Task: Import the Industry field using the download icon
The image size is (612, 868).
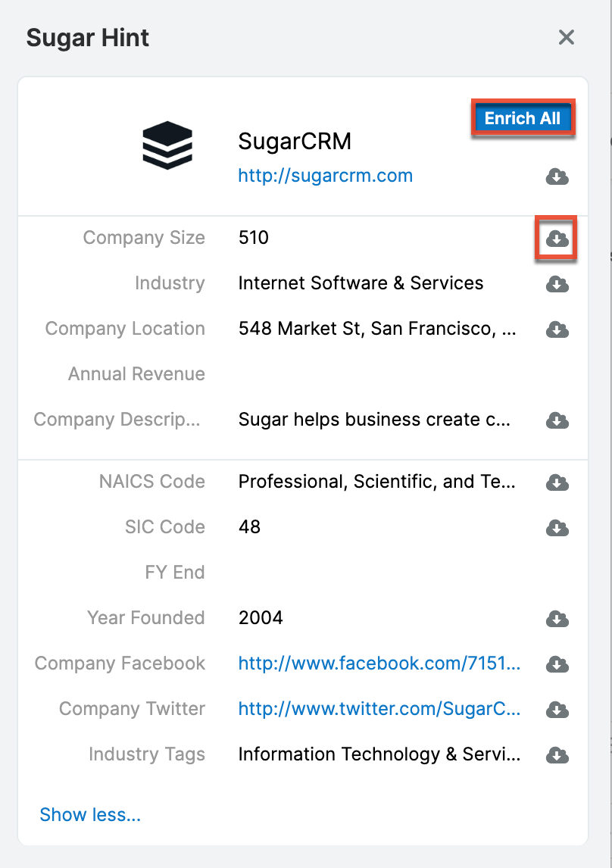Action: point(556,284)
